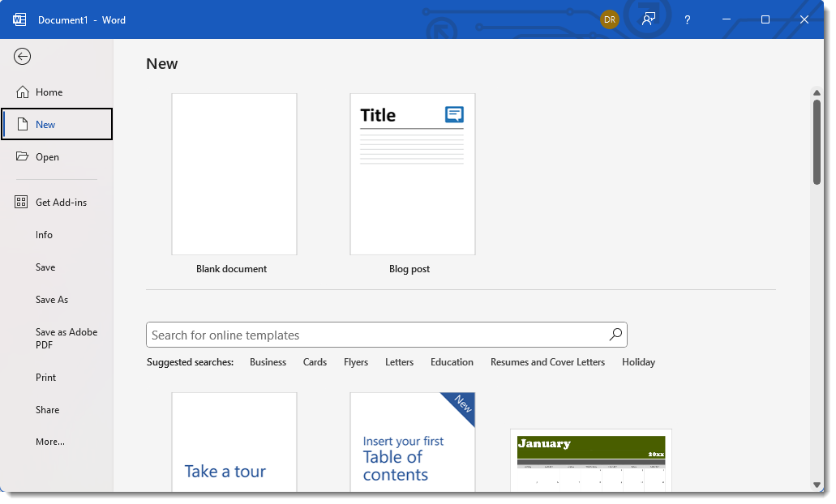Open the DR user account avatar

pyautogui.click(x=610, y=19)
